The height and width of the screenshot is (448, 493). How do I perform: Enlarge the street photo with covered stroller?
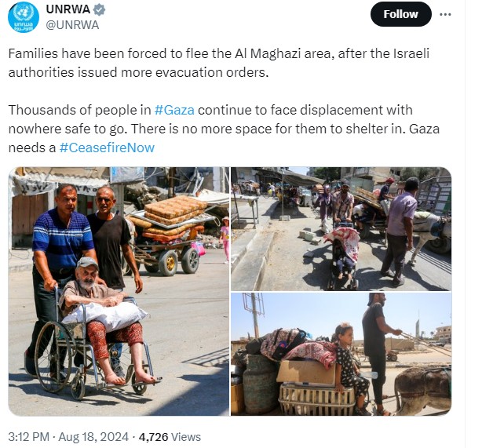341,229
